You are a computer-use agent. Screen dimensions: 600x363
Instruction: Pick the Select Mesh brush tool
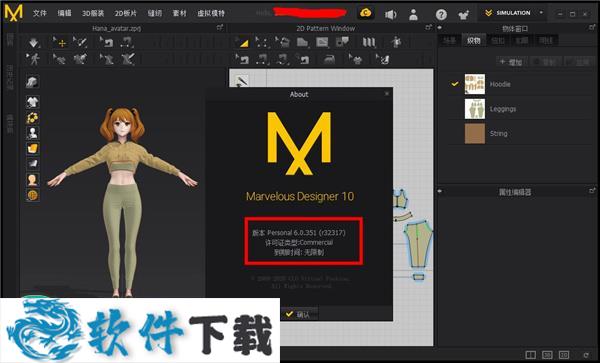click(80, 42)
